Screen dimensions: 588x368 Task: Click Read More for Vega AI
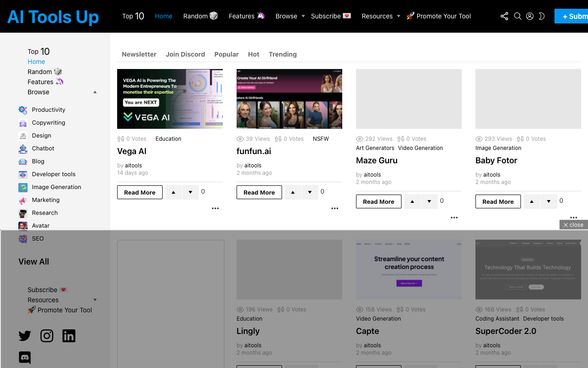point(140,192)
